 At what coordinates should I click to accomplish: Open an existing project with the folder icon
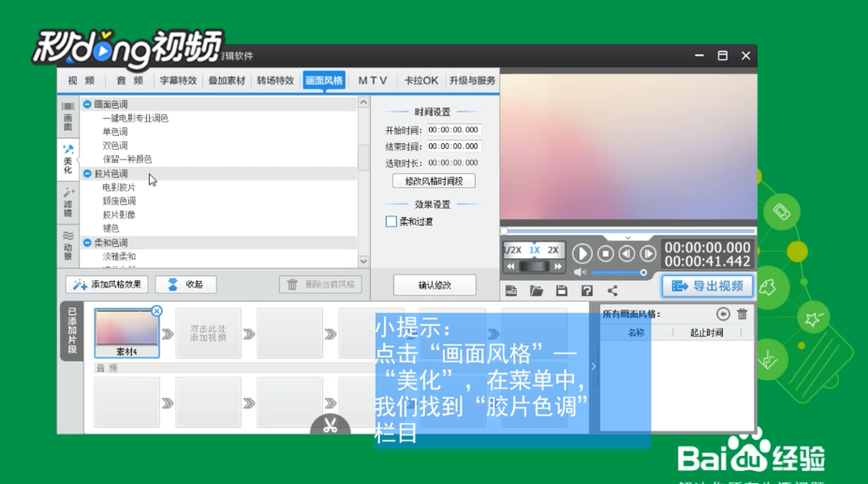[x=536, y=291]
